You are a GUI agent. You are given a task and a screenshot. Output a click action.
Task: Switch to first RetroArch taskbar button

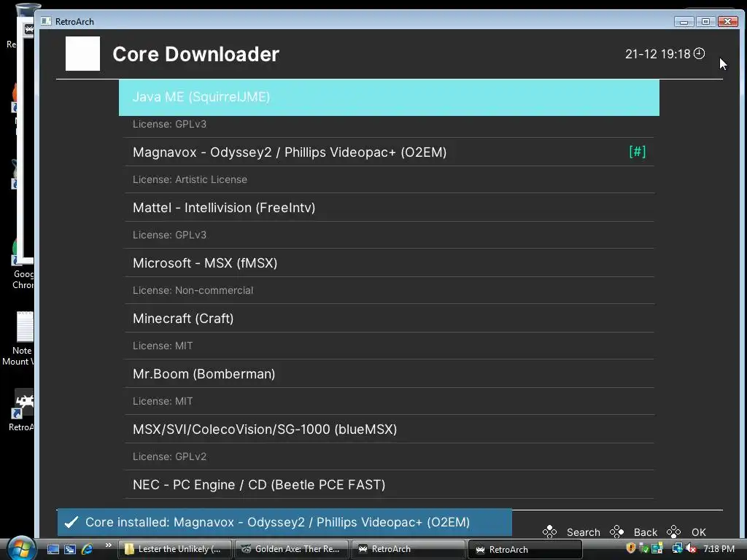tap(408, 549)
